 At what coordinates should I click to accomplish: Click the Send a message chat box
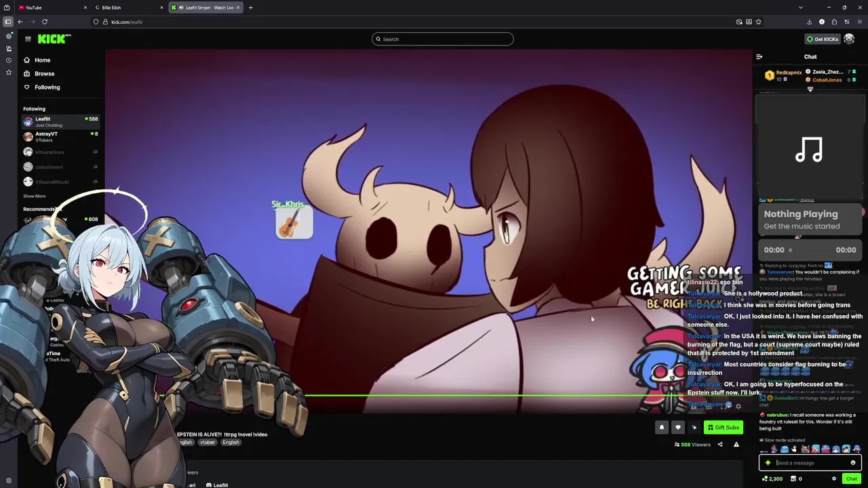[810, 463]
